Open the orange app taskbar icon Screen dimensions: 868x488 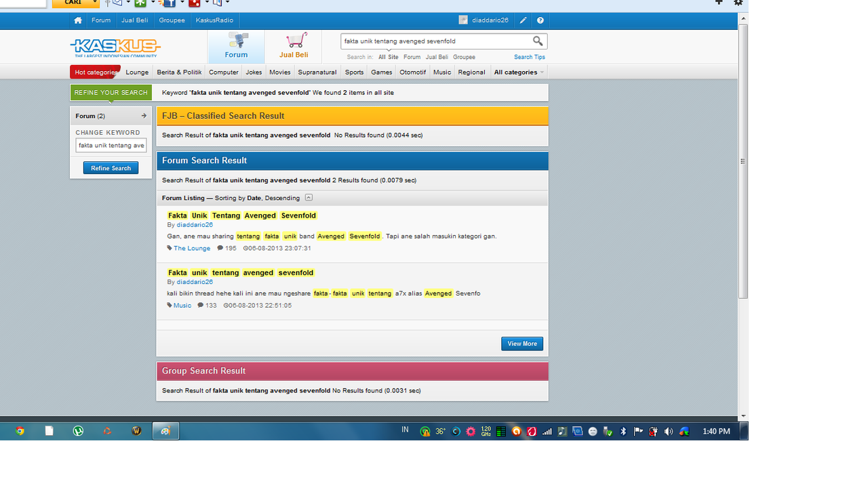107,431
